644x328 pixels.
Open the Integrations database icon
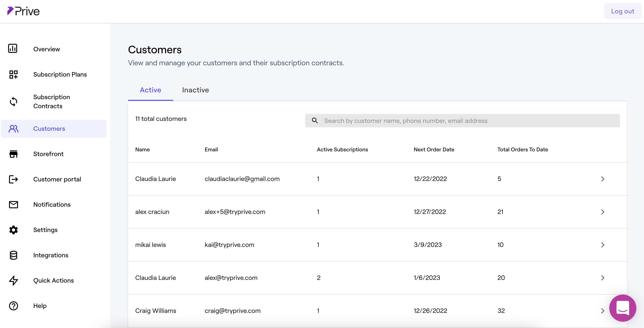pos(14,255)
